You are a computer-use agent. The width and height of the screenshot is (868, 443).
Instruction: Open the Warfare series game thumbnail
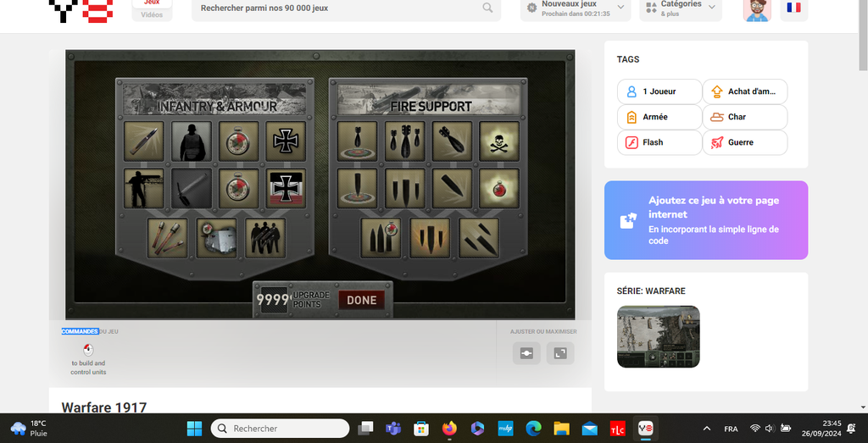[x=658, y=336]
